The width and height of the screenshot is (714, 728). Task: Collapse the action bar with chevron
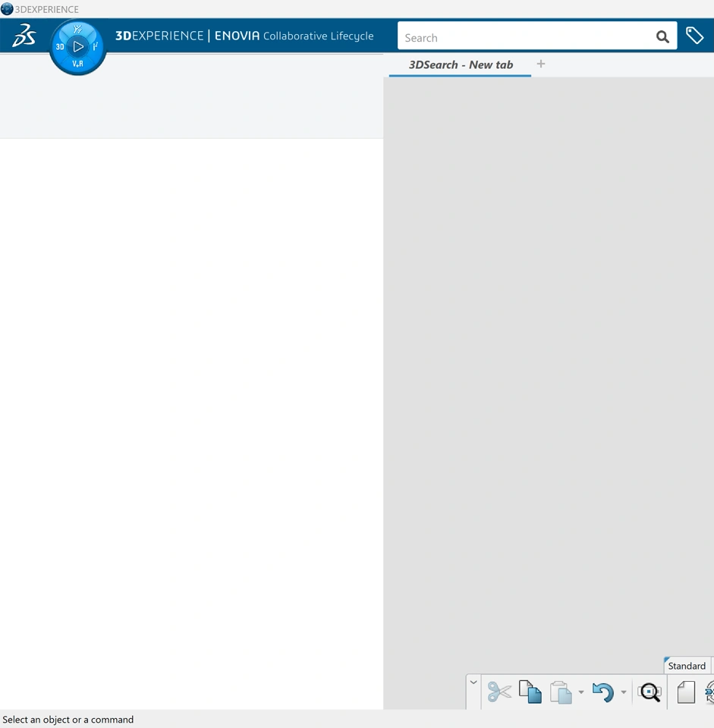tap(473, 682)
